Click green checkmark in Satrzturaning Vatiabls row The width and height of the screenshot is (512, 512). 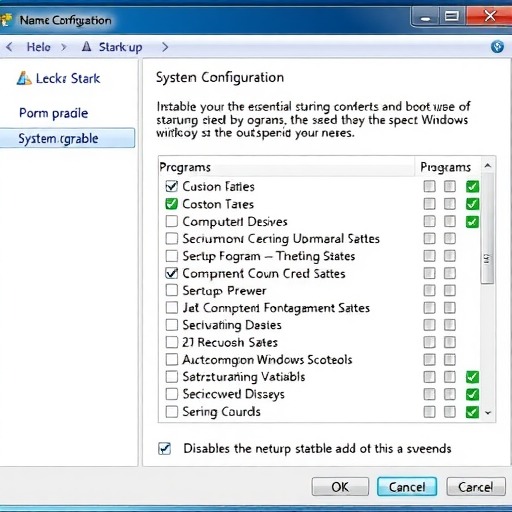(472, 377)
